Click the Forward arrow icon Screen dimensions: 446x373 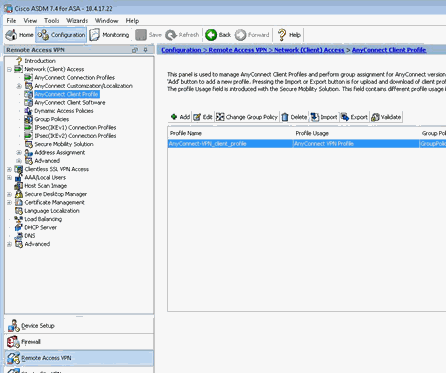[240, 35]
